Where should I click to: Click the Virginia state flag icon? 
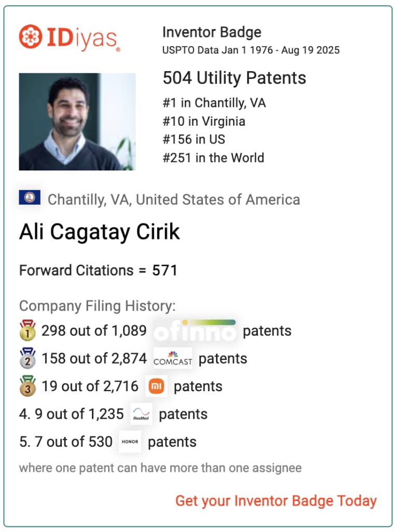click(30, 198)
